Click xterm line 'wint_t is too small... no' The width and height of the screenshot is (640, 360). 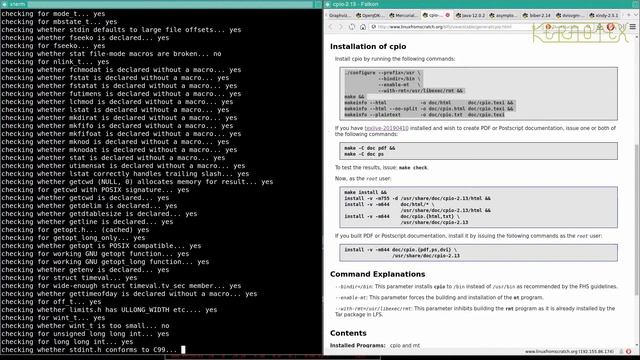click(x=85, y=326)
